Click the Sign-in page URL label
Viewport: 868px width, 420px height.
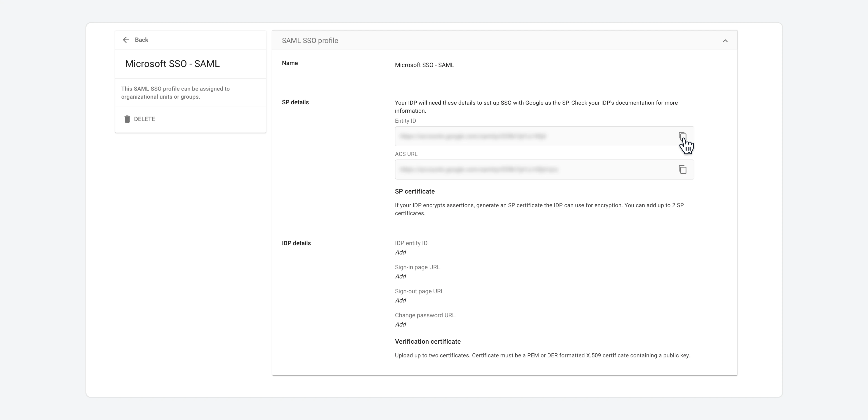(x=417, y=267)
